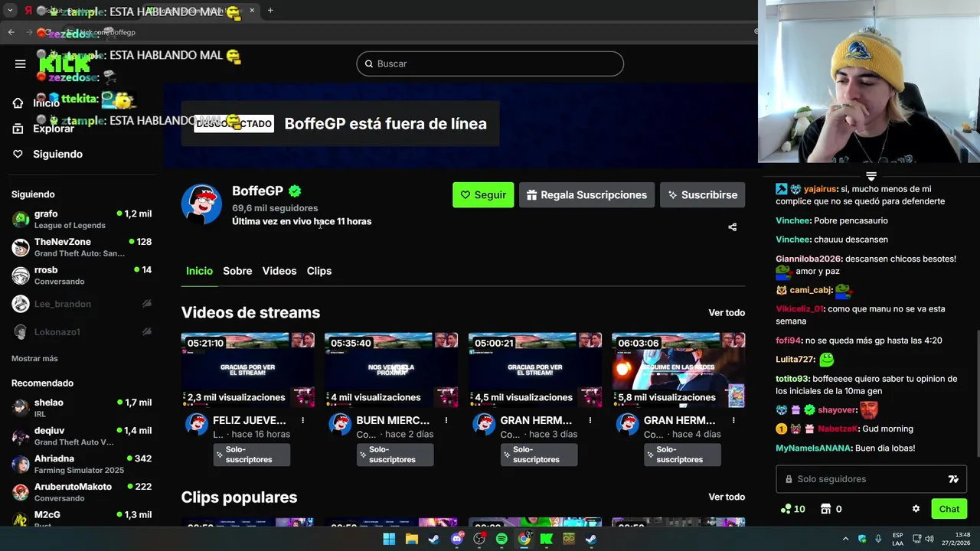Click the gifted subs icon showing 0

(831, 509)
